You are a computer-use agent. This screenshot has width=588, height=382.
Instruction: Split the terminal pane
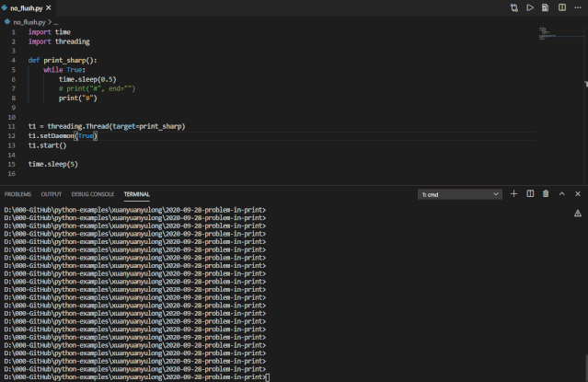click(x=530, y=194)
